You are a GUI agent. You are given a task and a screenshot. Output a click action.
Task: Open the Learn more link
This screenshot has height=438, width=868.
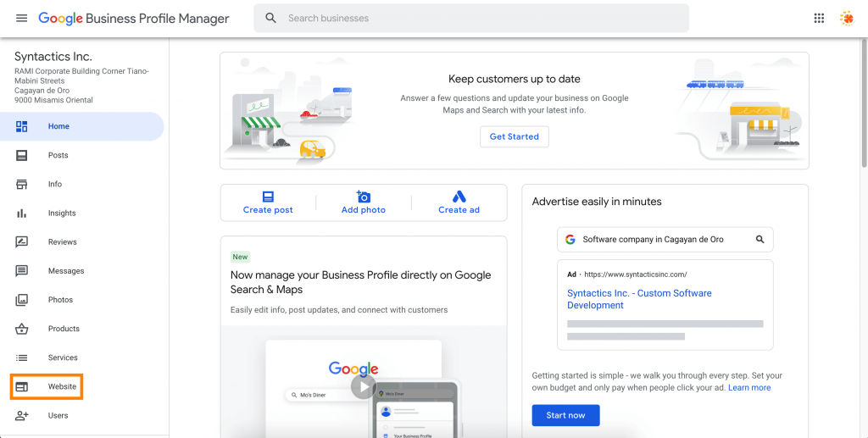749,388
